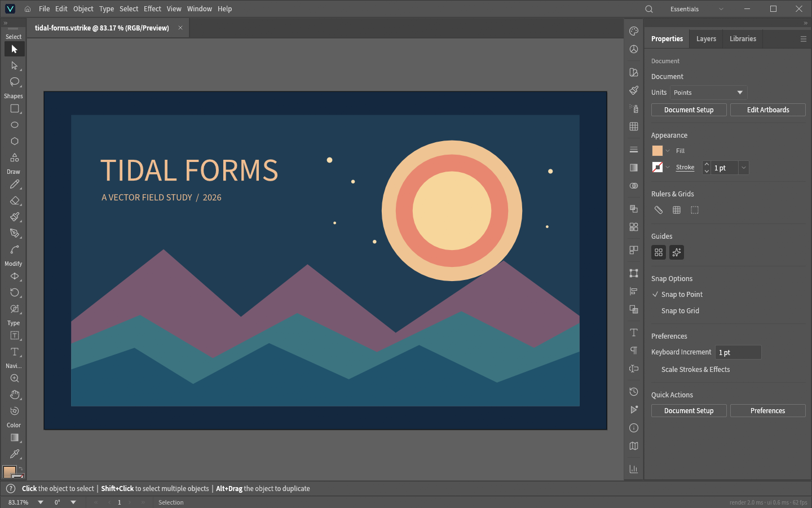The height and width of the screenshot is (508, 812).
Task: Select the Curvature tool
Action: 14,249
